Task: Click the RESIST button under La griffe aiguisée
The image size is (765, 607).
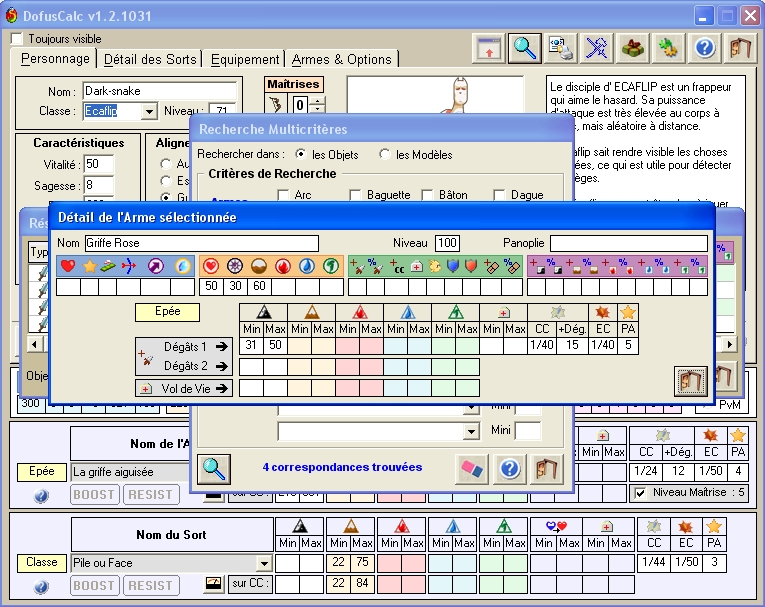Action: [151, 495]
